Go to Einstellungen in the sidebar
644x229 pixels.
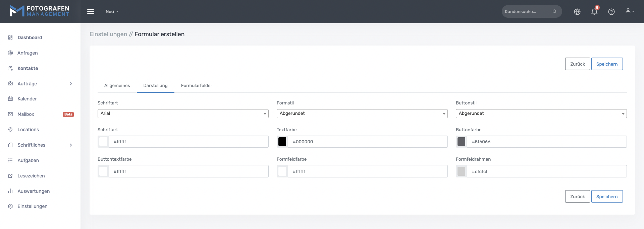tap(32, 206)
